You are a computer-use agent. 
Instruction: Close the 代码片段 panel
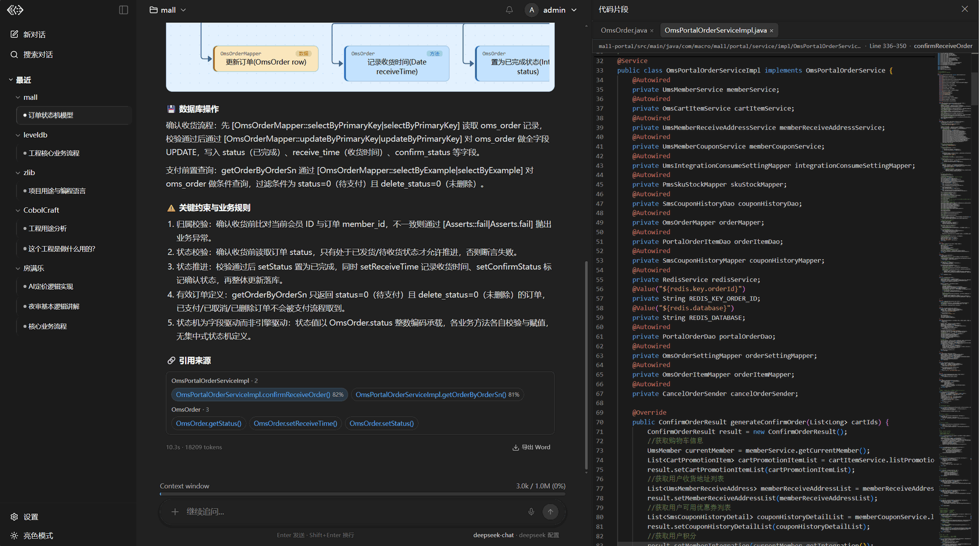[964, 9]
